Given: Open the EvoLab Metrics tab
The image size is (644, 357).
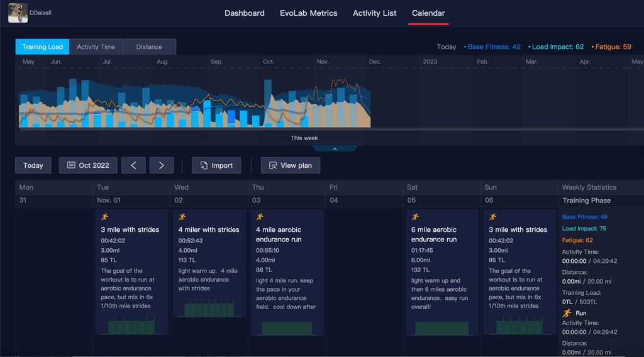Looking at the screenshot, I should [308, 13].
